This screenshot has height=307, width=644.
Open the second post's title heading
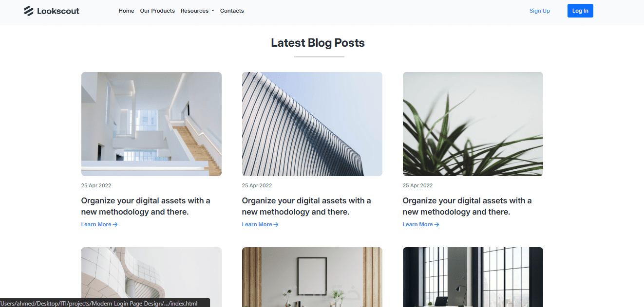click(x=306, y=206)
